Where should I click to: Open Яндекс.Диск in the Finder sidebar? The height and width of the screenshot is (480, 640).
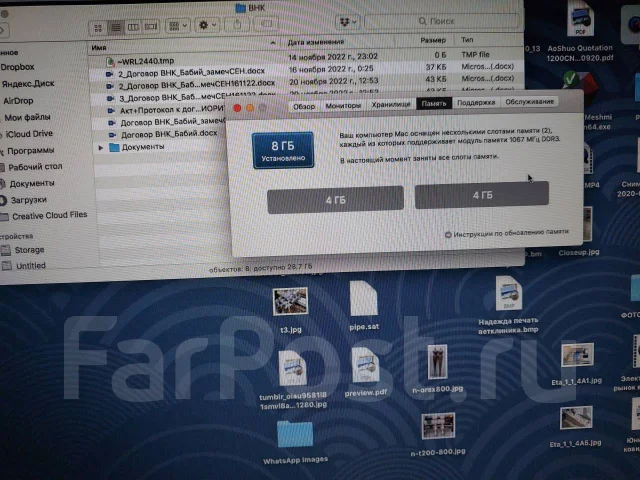pyautogui.click(x=28, y=84)
